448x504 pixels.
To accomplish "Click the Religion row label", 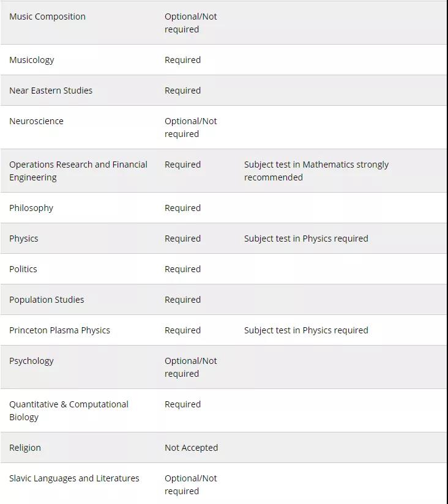I will 25,448.
